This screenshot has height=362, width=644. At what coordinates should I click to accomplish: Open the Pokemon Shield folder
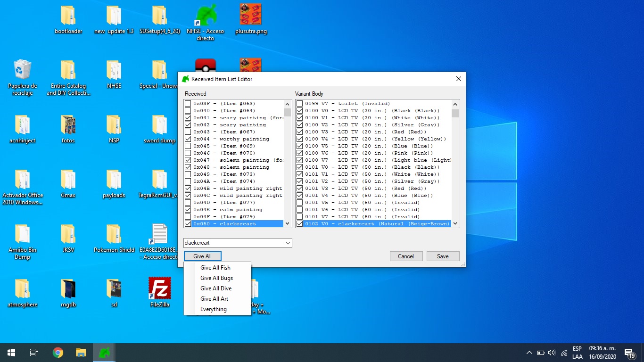114,239
